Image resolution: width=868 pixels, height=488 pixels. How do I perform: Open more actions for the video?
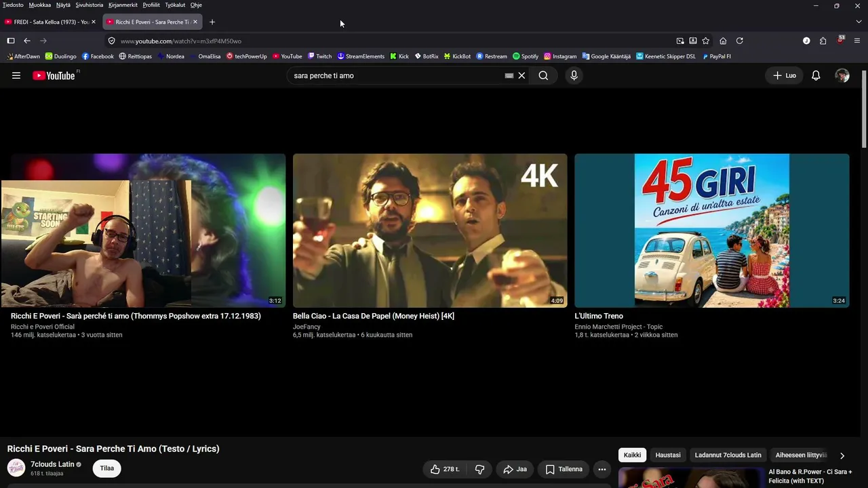601,469
